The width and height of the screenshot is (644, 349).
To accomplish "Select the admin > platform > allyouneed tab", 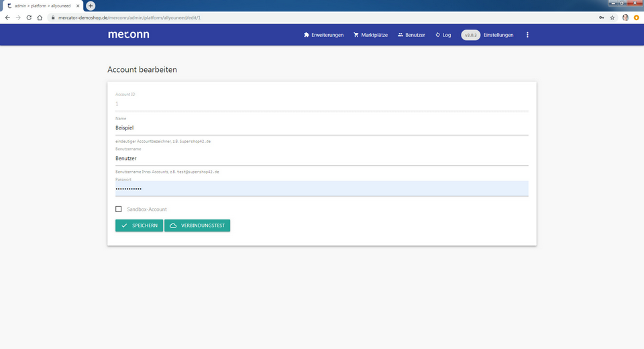I will (x=43, y=6).
